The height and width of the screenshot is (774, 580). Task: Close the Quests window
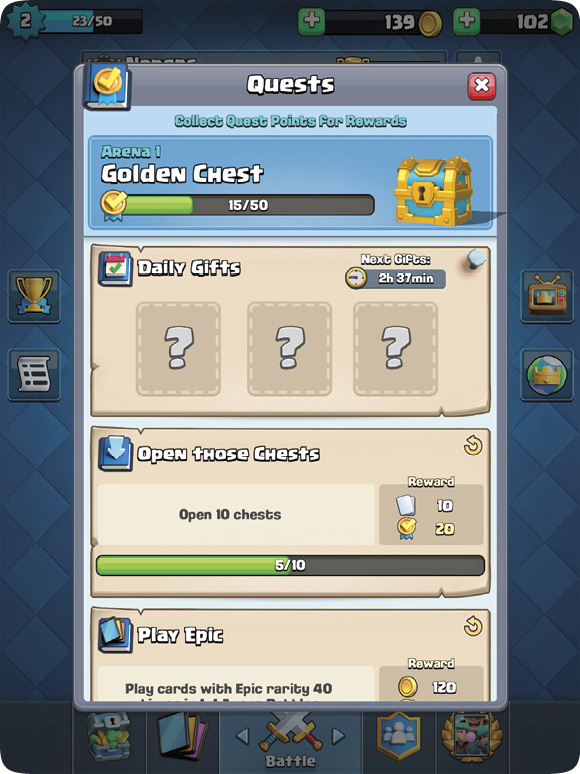[481, 86]
